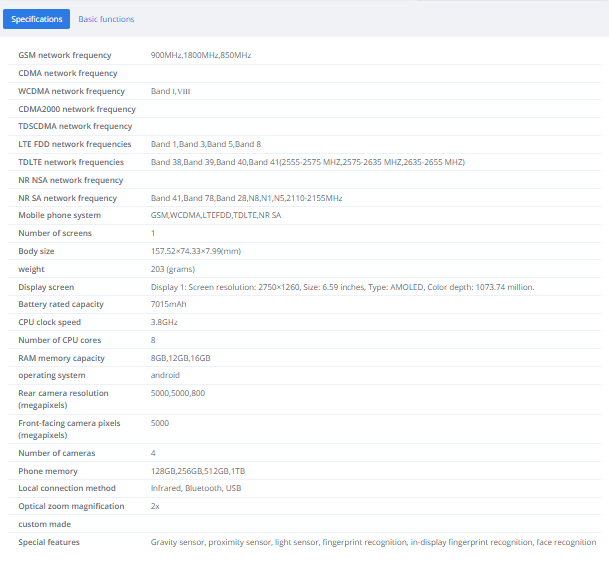Select the WCDMA network frequency label
The image size is (609, 566).
pos(71,91)
